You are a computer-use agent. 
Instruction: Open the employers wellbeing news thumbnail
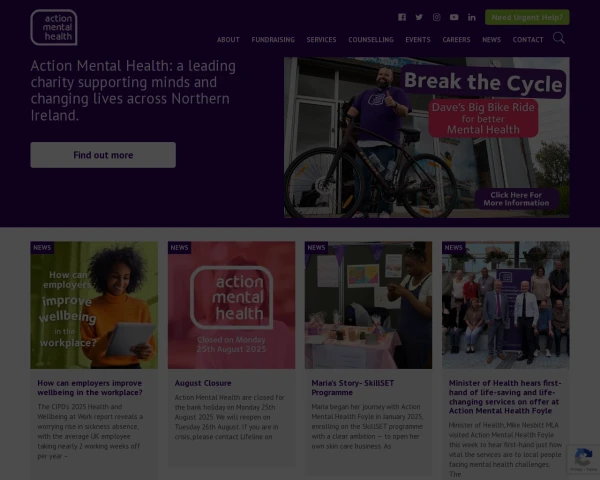pyautogui.click(x=94, y=305)
